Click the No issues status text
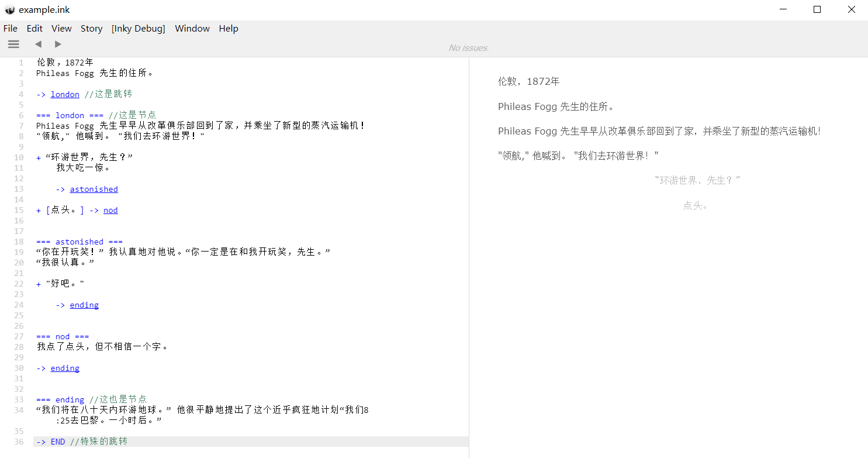 click(x=469, y=48)
